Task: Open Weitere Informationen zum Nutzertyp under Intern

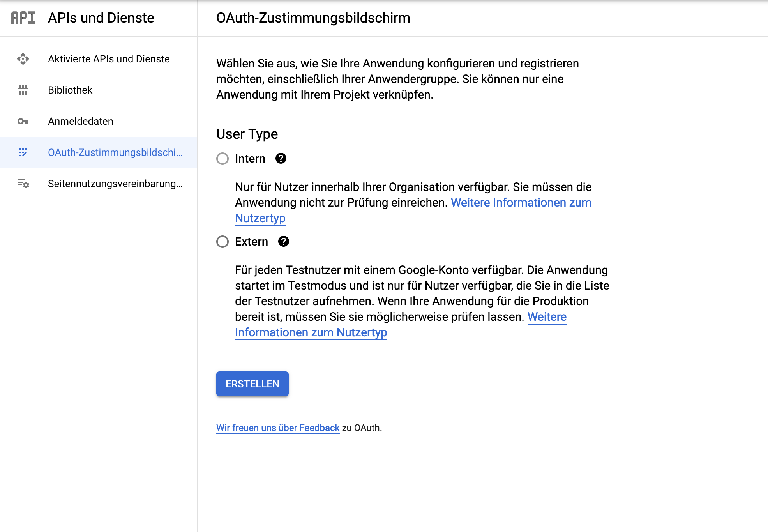Action: pos(521,203)
